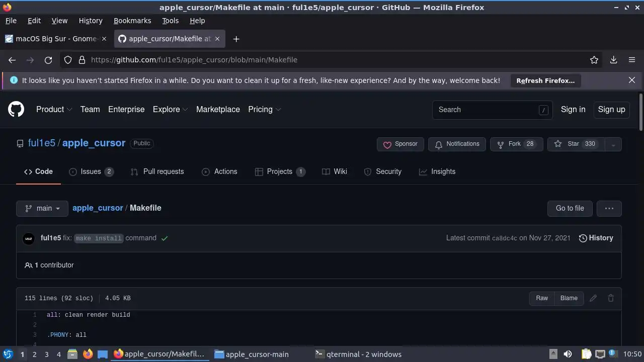Viewport: 644px width, 362px height.
Task: Click the Sign up button
Action: [x=611, y=109]
